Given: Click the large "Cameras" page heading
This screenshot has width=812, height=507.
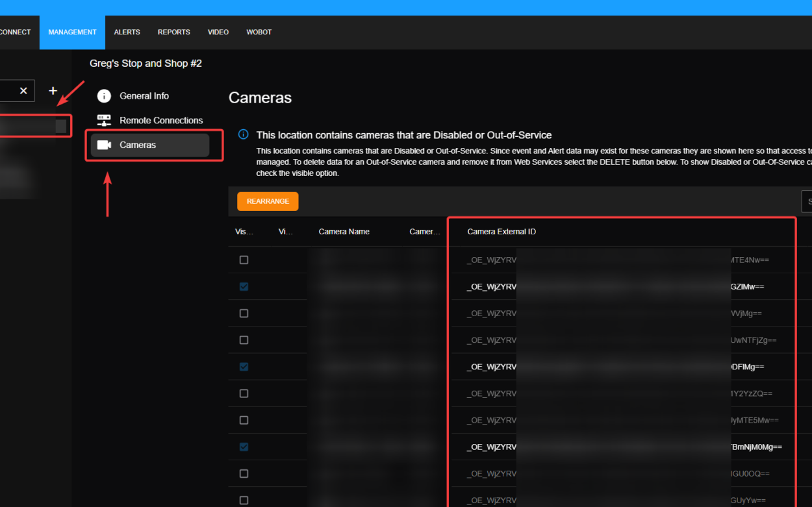Looking at the screenshot, I should (x=260, y=98).
